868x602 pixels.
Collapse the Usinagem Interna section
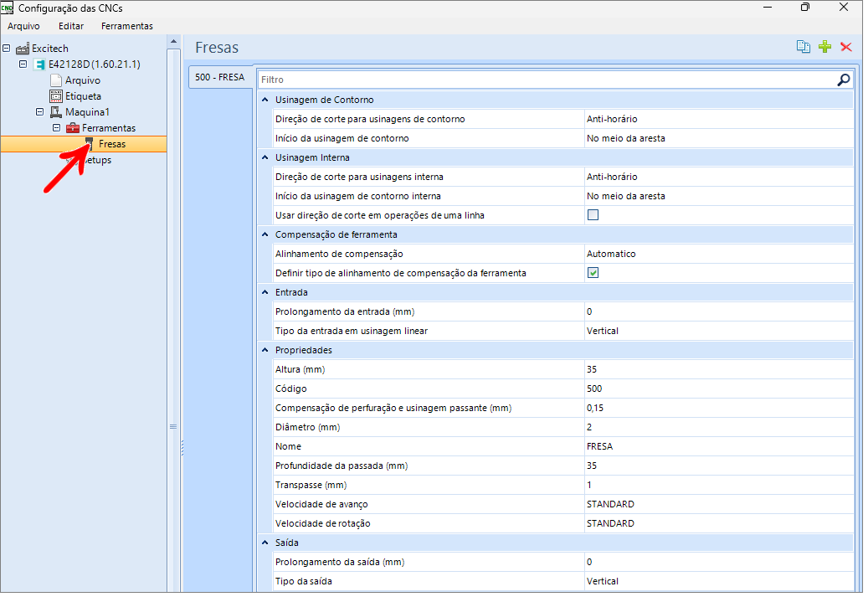(265, 158)
